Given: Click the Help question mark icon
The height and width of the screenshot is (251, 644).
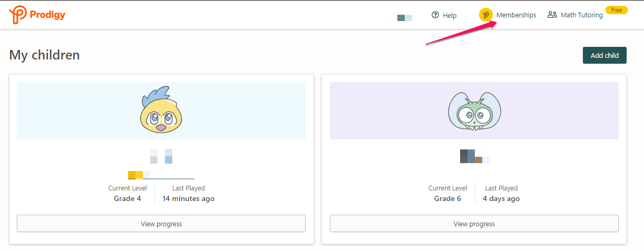Looking at the screenshot, I should 435,15.
